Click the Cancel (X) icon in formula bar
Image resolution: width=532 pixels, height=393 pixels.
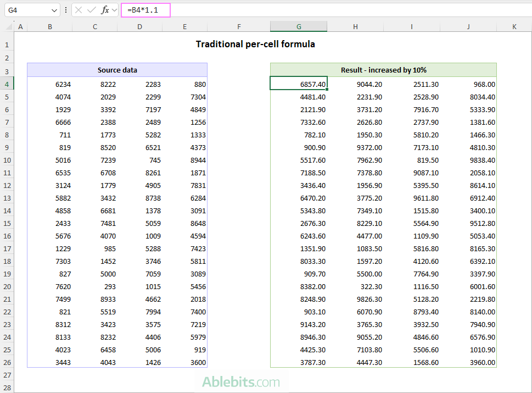pos(79,10)
